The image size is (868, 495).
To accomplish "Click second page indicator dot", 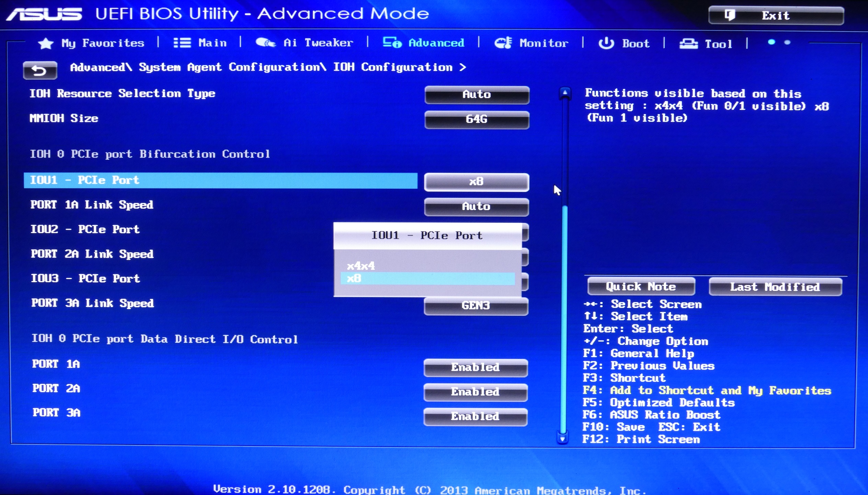I will (x=788, y=42).
